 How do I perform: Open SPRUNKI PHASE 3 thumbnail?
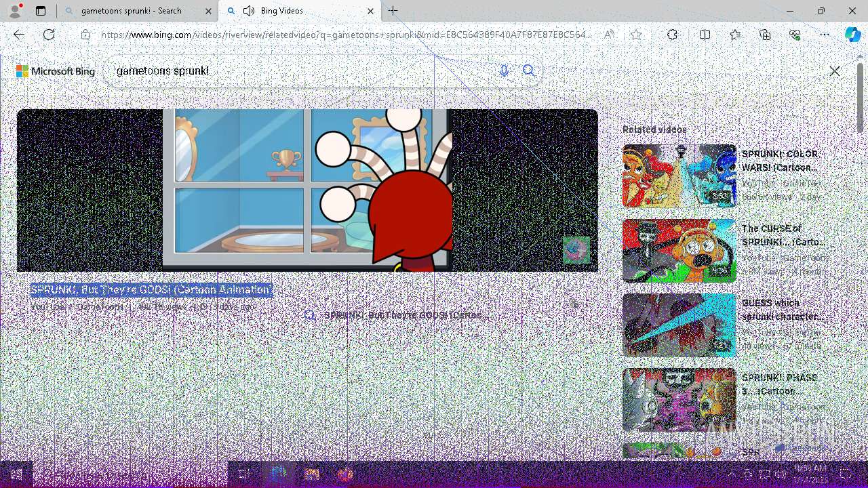pos(679,399)
